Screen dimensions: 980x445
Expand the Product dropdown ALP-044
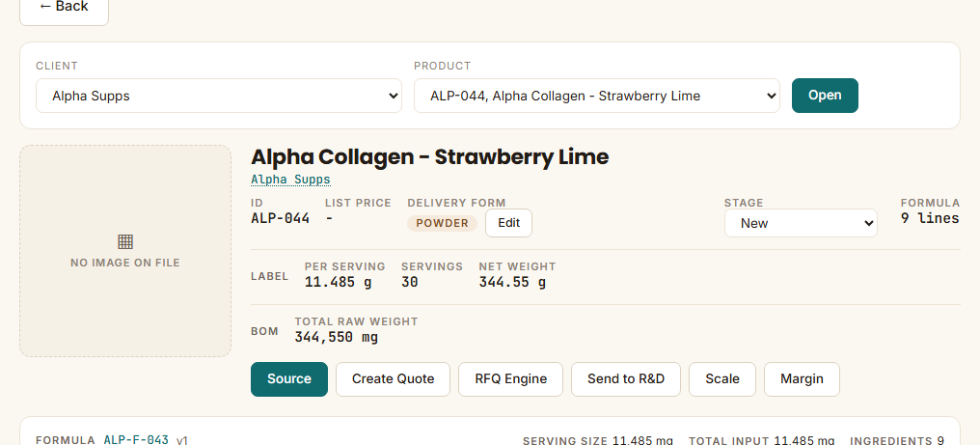[597, 96]
